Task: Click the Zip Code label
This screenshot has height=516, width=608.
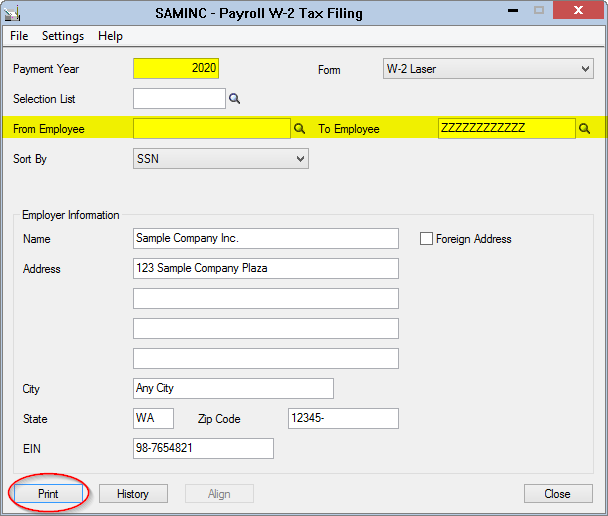Action: pyautogui.click(x=219, y=419)
